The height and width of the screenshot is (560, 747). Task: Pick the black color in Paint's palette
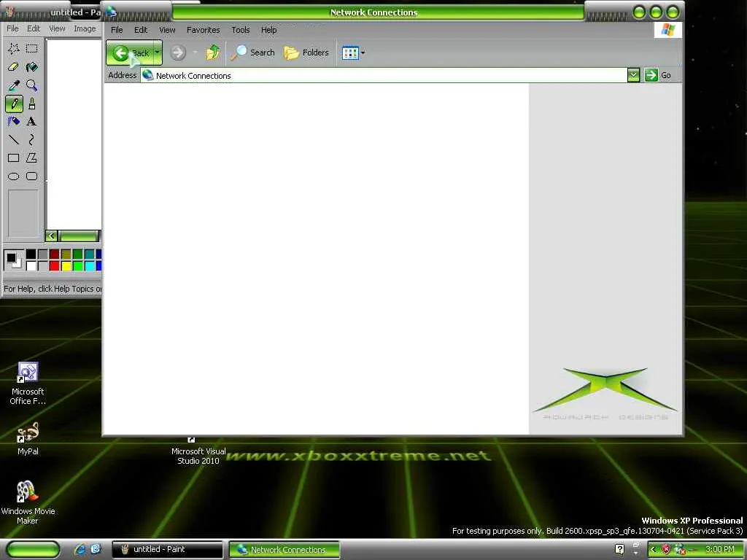[31, 254]
